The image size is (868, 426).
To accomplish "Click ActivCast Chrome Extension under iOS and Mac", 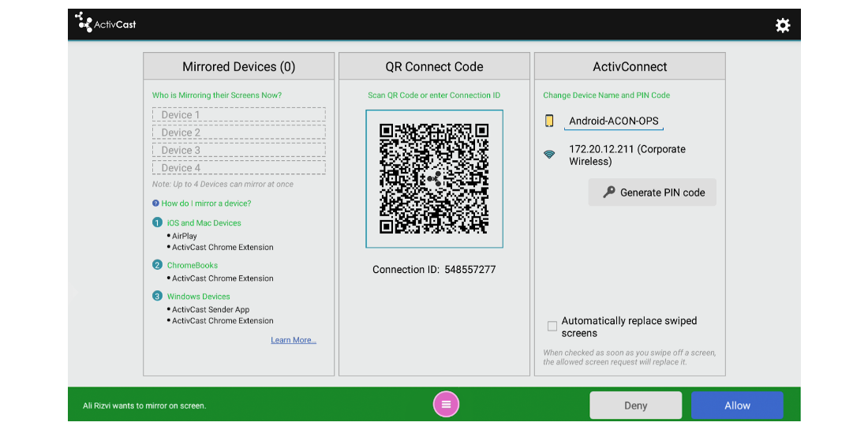I will (223, 247).
